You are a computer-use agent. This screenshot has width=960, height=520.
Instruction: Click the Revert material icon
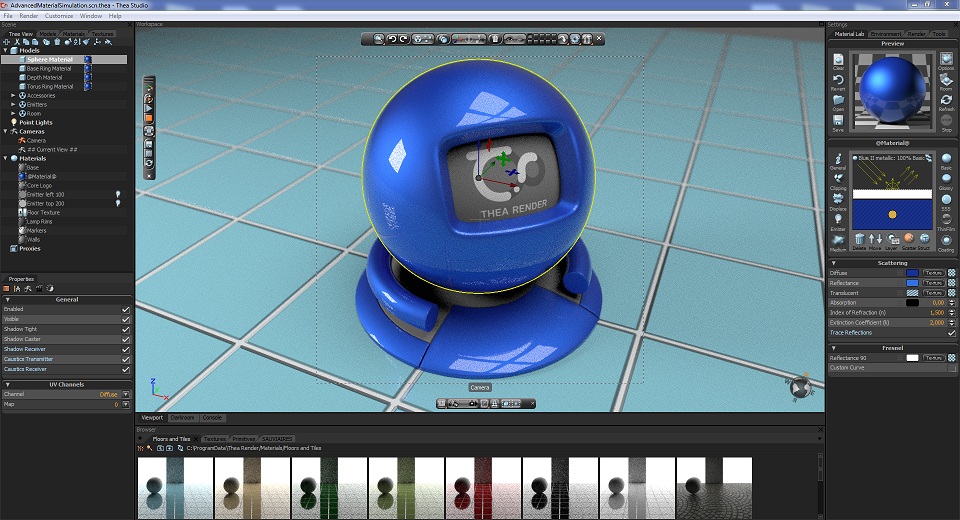[x=838, y=80]
